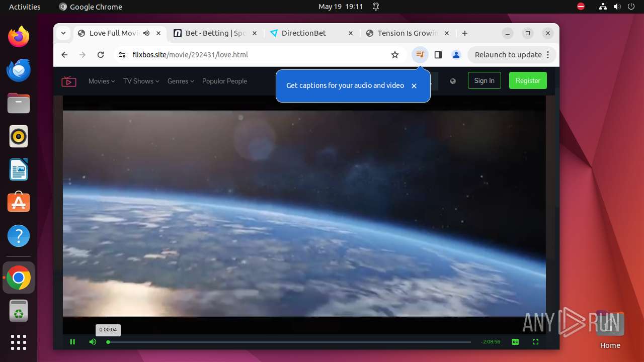Open power menu in top bar
Viewport: 644px width, 362px height.
[x=631, y=7]
